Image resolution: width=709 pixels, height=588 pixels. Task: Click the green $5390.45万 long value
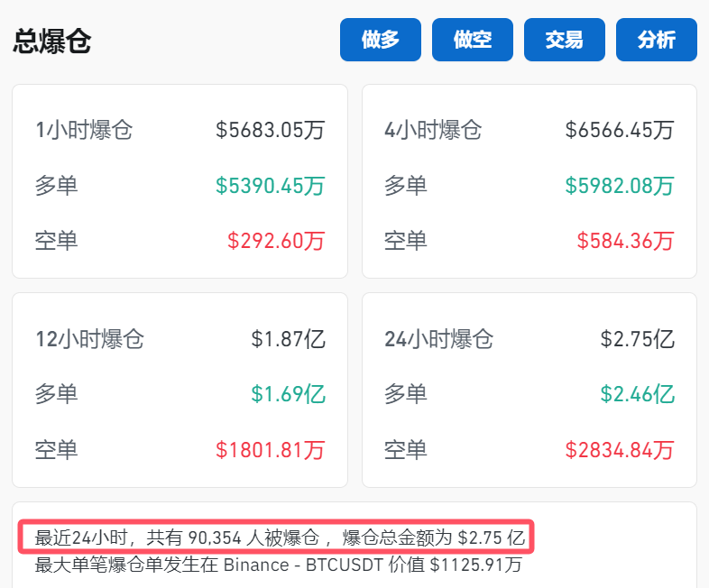[270, 186]
